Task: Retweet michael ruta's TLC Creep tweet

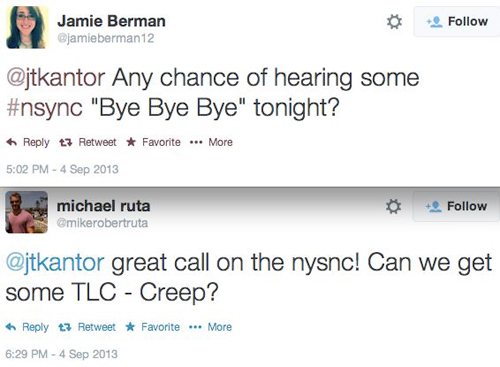Action: (87, 327)
